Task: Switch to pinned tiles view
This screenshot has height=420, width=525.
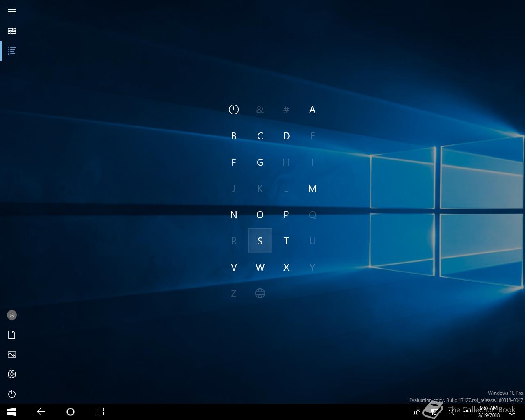Action: pyautogui.click(x=12, y=31)
